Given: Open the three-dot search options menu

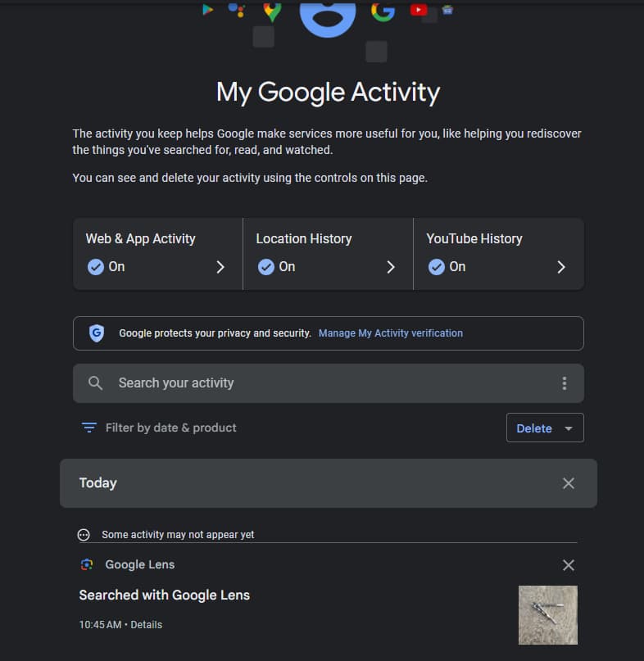Looking at the screenshot, I should coord(565,383).
